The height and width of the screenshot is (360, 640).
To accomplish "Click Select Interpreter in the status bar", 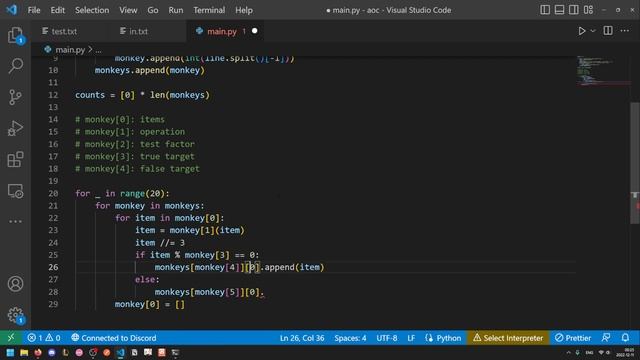I will coord(508,338).
